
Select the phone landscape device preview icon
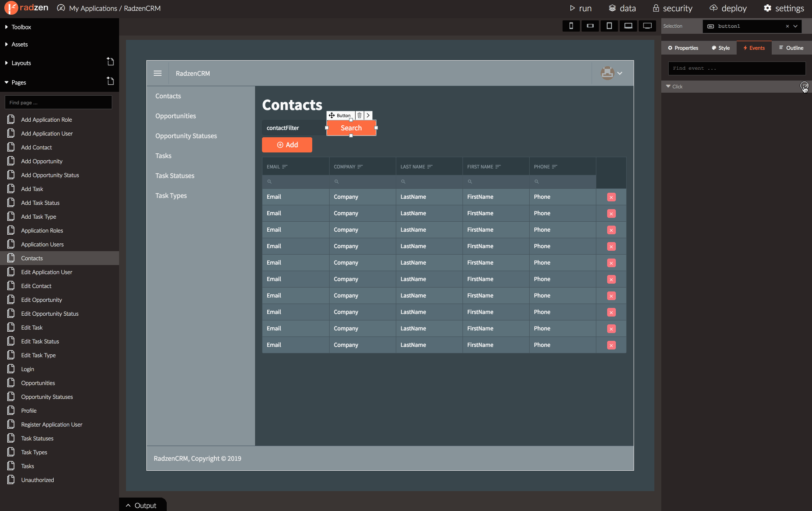pos(590,26)
